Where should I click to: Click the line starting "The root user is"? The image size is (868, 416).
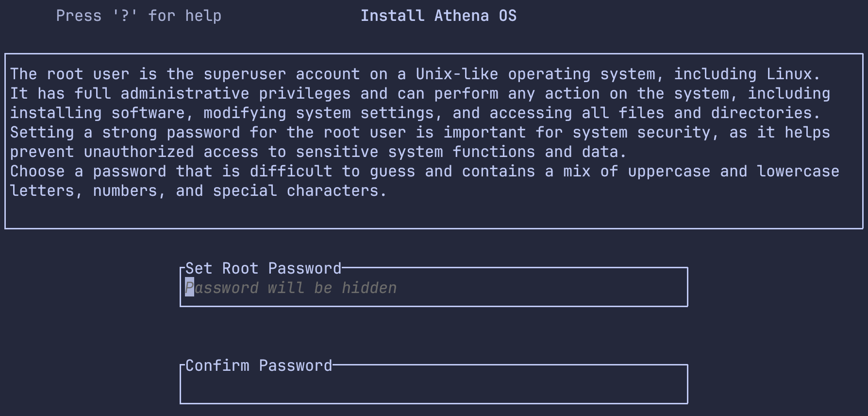pos(415,74)
